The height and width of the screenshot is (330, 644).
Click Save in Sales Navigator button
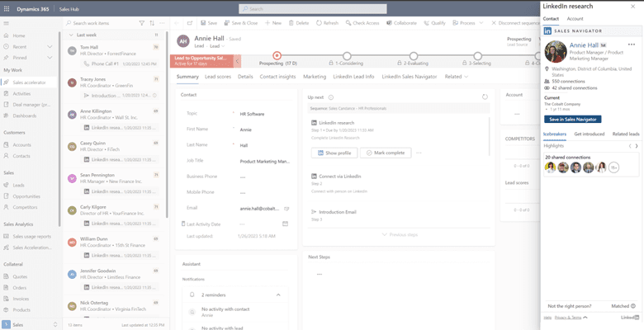572,119
